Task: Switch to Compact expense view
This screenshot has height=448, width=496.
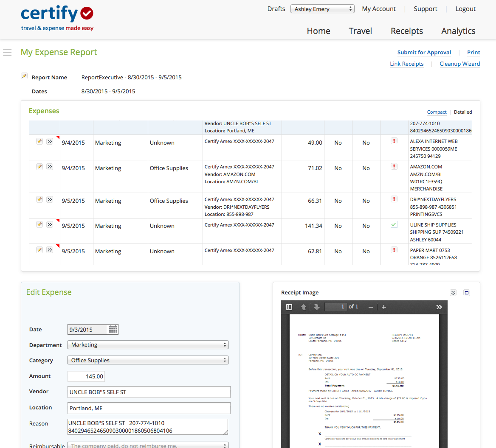Action: (x=437, y=112)
